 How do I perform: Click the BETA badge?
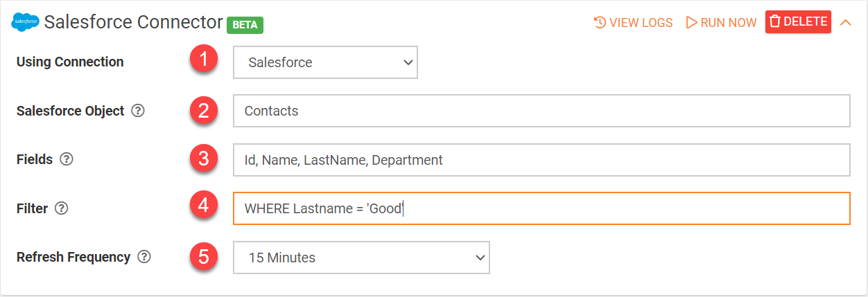[x=245, y=24]
